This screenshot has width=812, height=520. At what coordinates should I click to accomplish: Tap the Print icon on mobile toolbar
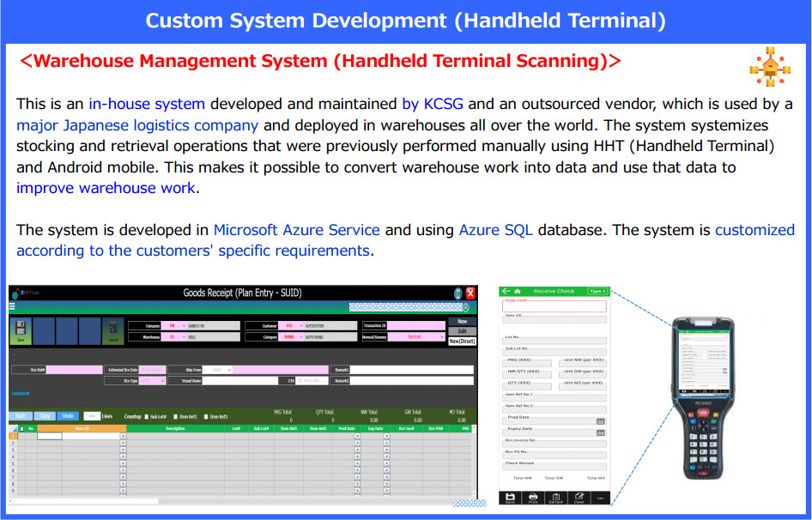click(533, 497)
